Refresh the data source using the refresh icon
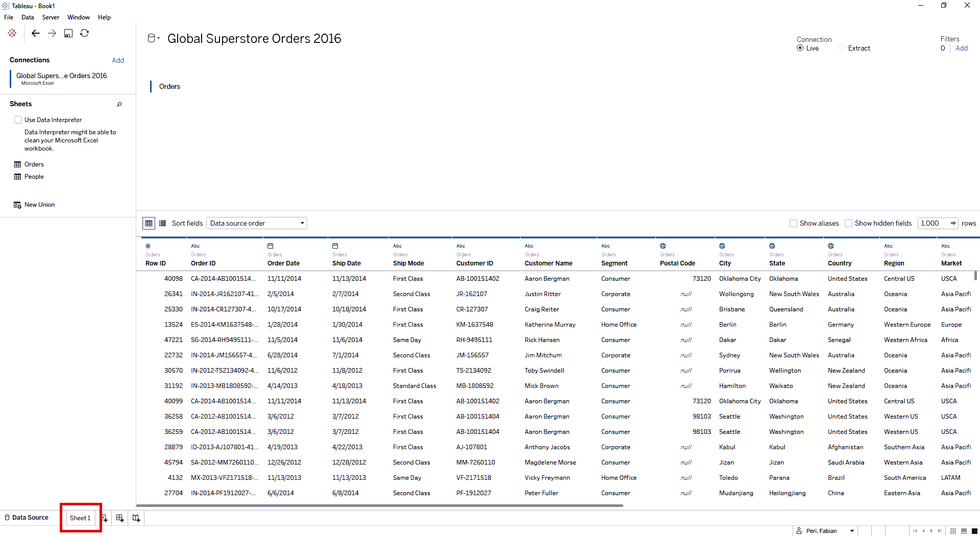 point(84,33)
